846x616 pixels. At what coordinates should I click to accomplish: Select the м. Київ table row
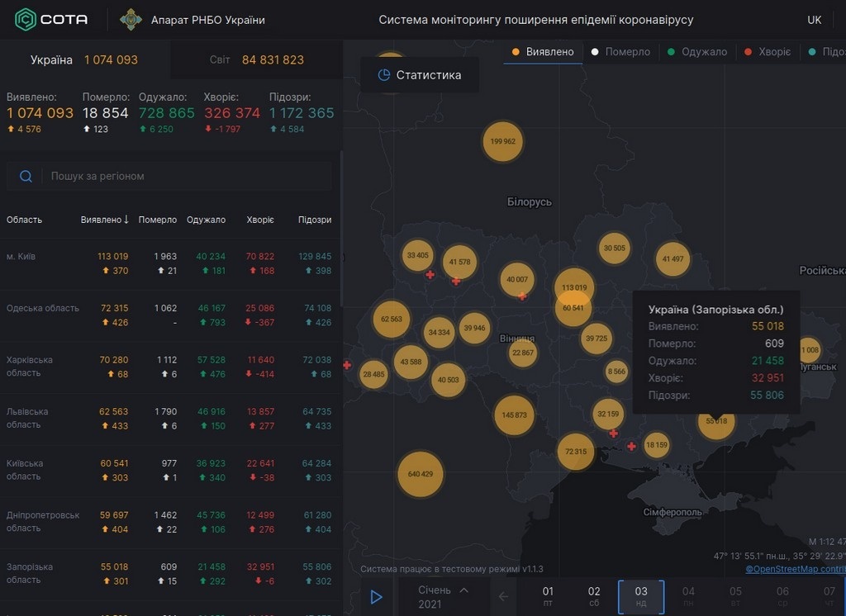(170, 263)
